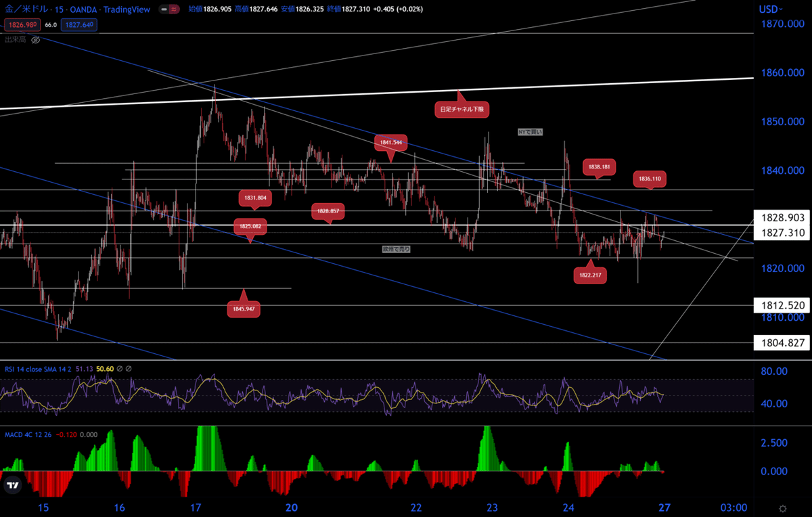The image size is (812, 517).
Task: Click the 金／米ドル symbol title
Action: 27,10
